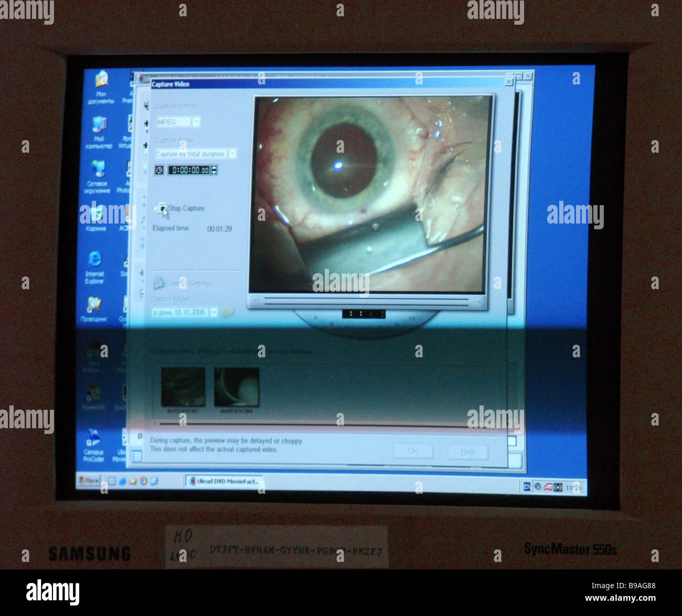This screenshot has width=682, height=616.
Task: Click the duration timecode stepper arrows
Action: tap(214, 170)
